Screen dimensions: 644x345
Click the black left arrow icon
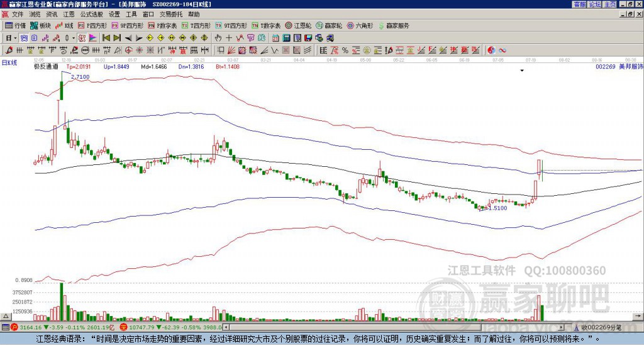coord(128,38)
